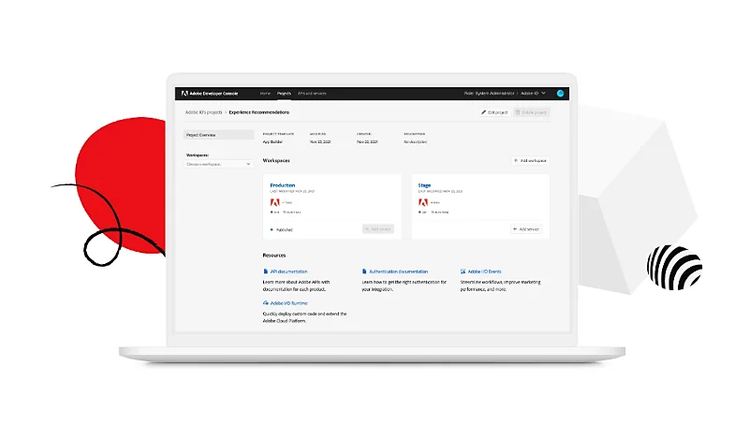
Task: Click the Authentication documentation page icon
Action: click(x=364, y=271)
